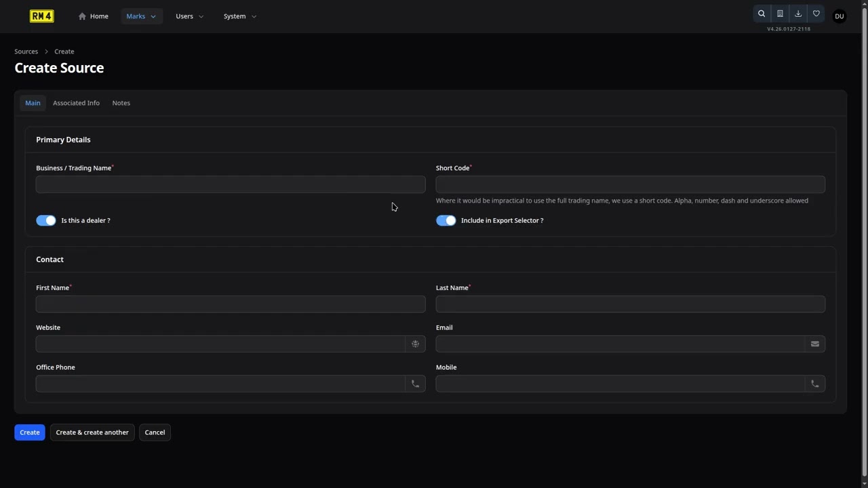Switch to the Associated Info tab
This screenshot has height=488, width=868.
point(76,103)
